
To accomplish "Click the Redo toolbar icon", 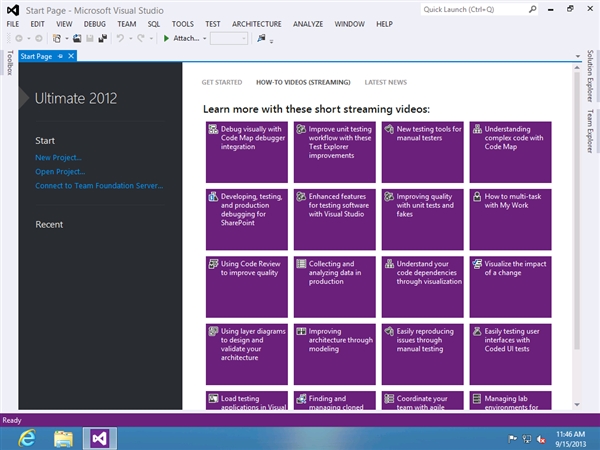I will (141, 38).
